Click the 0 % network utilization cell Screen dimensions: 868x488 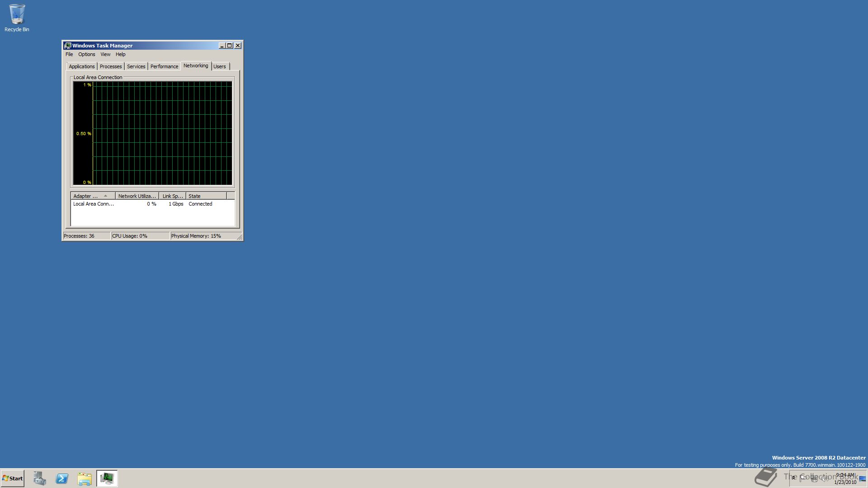point(151,204)
